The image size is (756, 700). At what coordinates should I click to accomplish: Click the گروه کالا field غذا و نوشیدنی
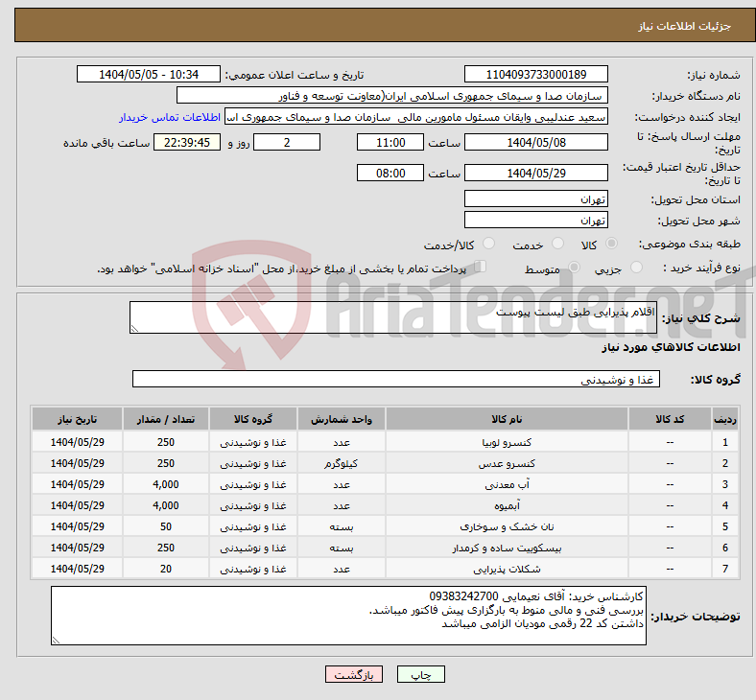396,379
